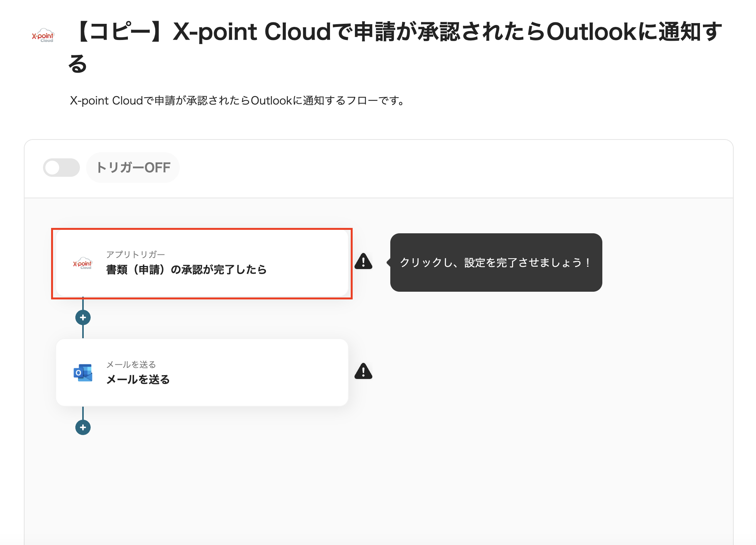Click the Outlook icon in mail step
The image size is (756, 545).
83,372
